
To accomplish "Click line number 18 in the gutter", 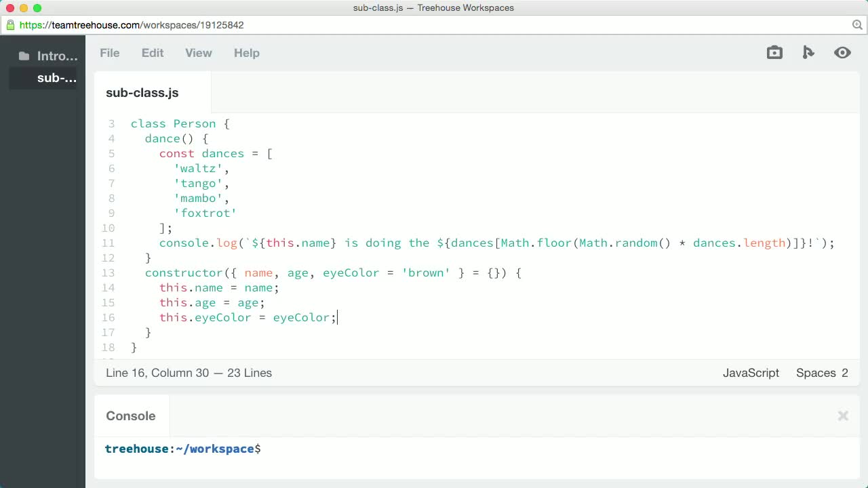I will 108,348.
